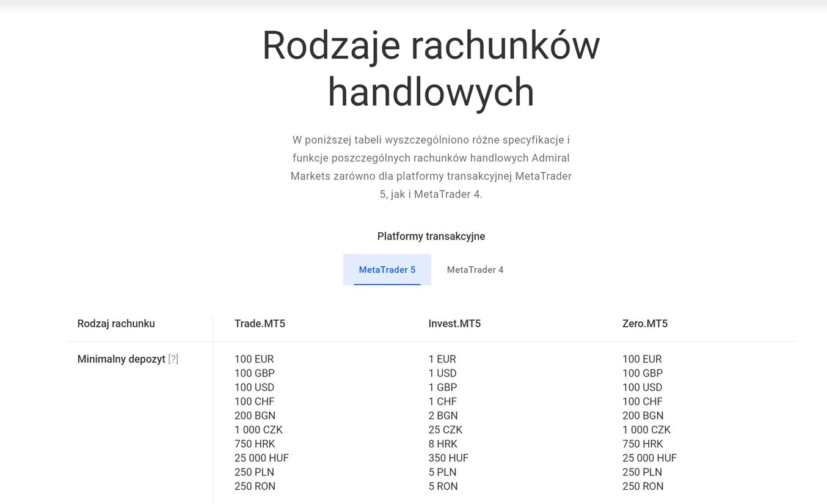Select 1 000 CZK in the Zero.MT5 column
The image size is (827, 504).
[x=646, y=429]
